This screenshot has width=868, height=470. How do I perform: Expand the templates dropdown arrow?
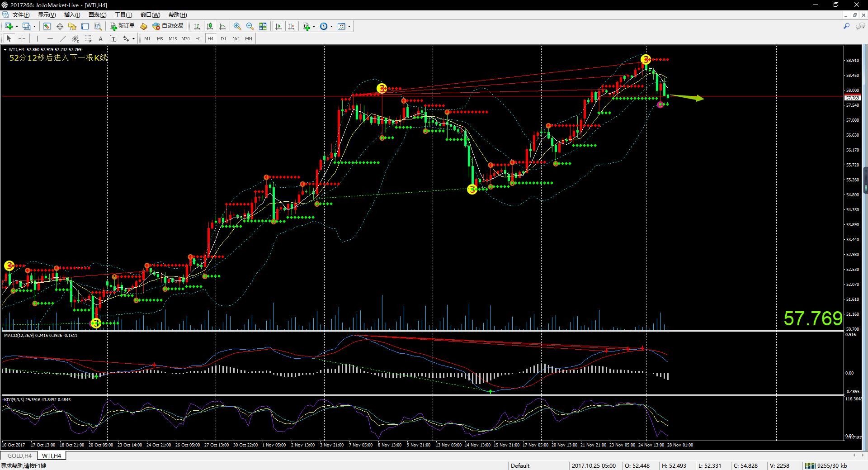coord(349,27)
